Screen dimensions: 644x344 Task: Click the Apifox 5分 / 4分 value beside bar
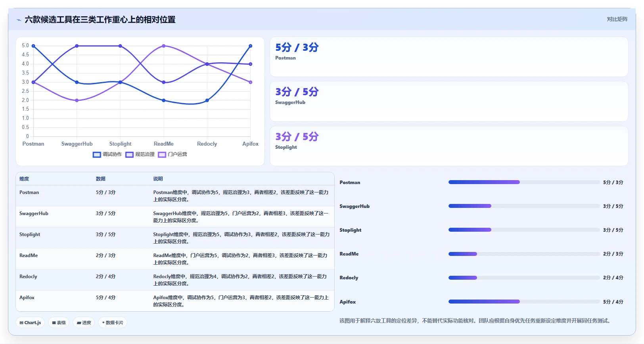coord(613,302)
